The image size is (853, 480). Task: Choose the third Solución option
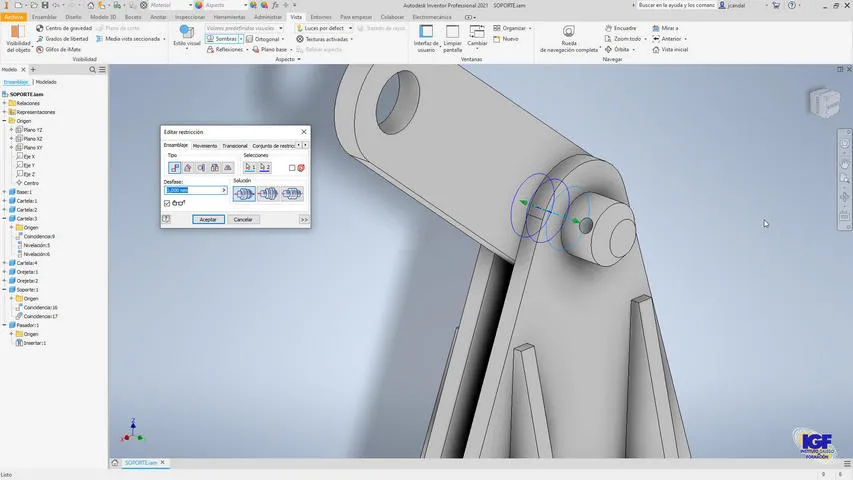click(x=292, y=193)
